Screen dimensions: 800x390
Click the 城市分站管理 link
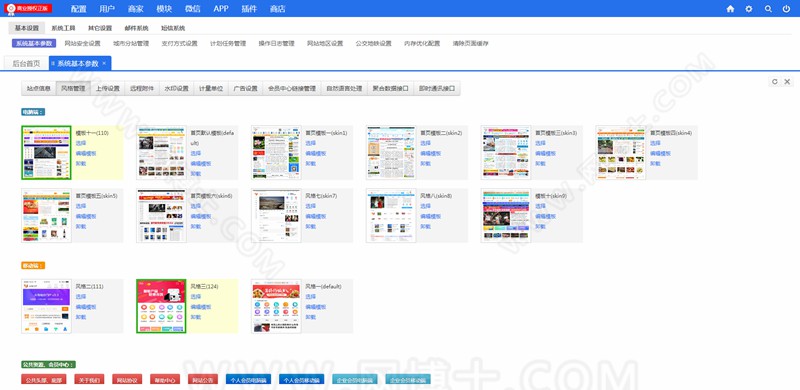pos(131,43)
